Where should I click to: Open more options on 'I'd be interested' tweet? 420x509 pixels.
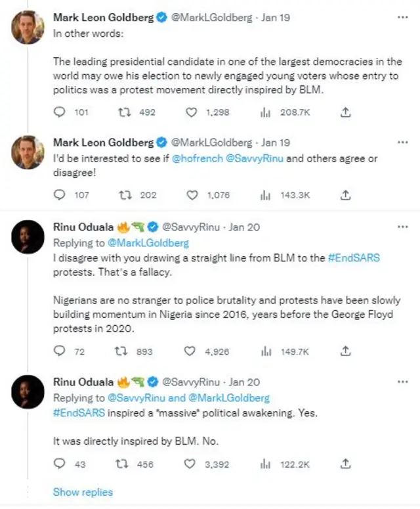point(403,143)
